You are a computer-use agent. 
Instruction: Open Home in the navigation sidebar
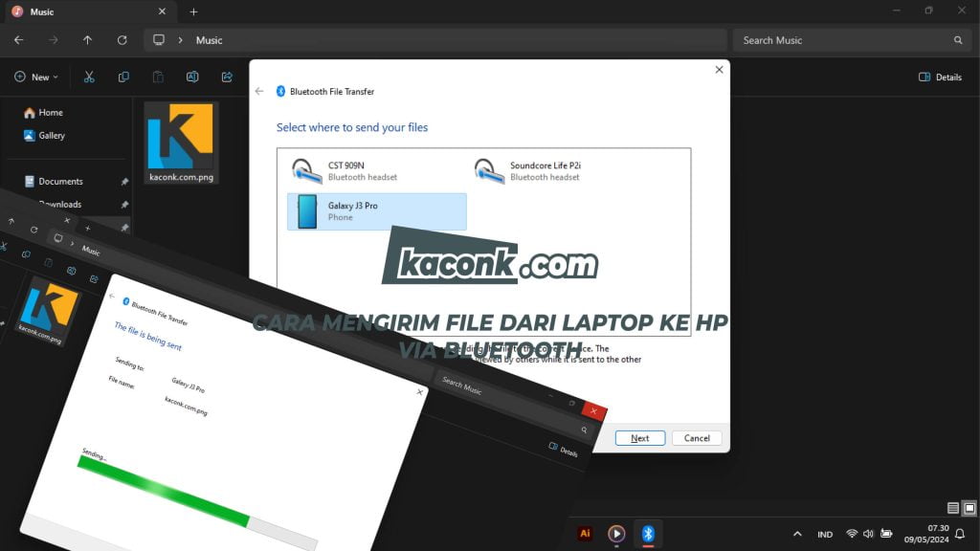44,113
